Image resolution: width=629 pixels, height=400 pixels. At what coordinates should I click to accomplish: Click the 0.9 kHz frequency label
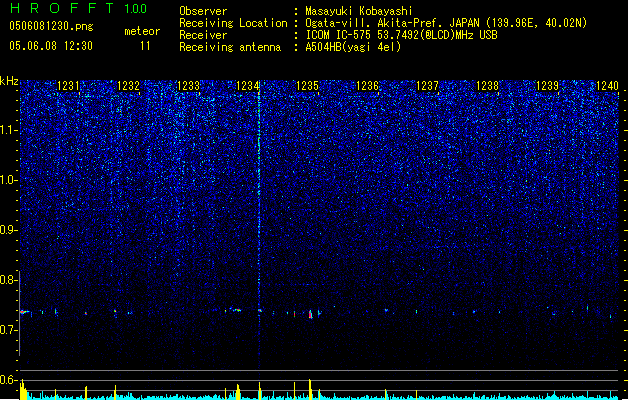tap(8, 230)
